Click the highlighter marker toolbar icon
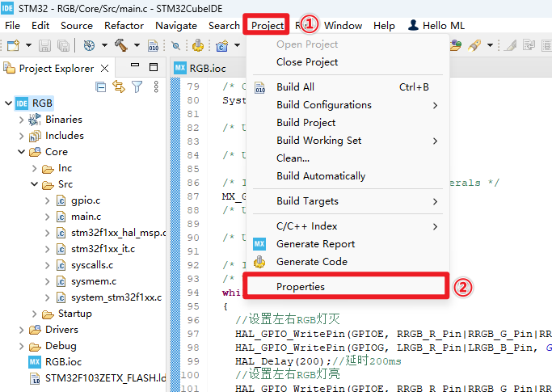 [x=474, y=45]
